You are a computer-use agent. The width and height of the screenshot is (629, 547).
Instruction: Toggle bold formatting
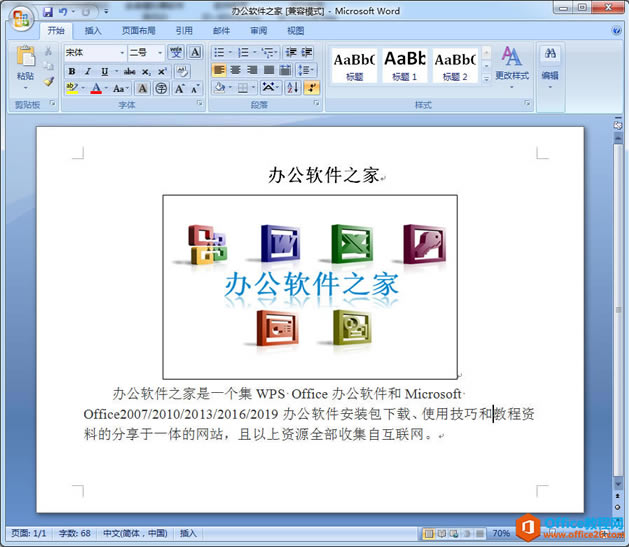click(72, 71)
